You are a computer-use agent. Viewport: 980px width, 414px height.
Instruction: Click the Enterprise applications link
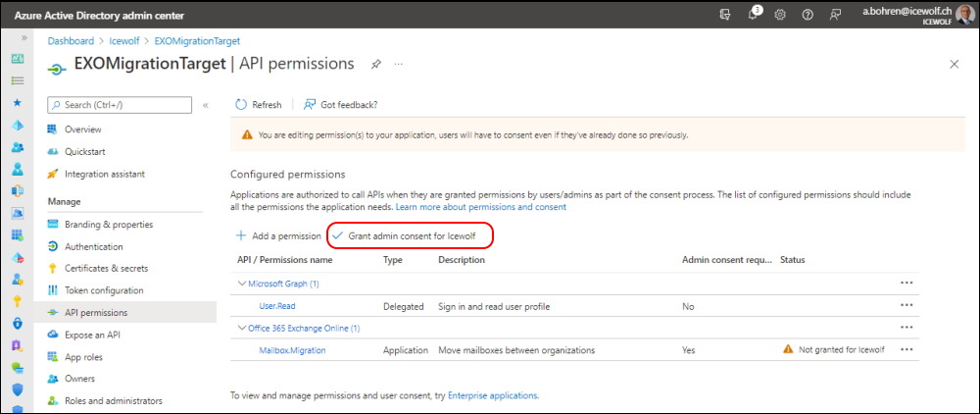493,395
